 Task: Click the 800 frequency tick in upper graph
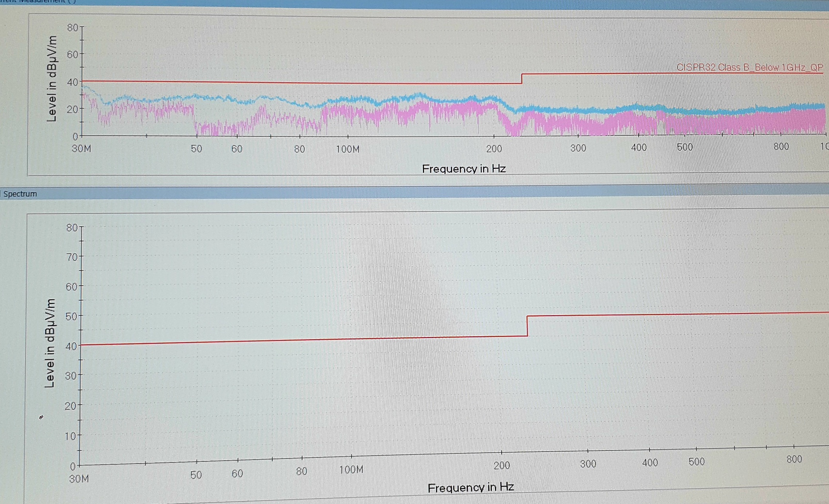coord(781,147)
